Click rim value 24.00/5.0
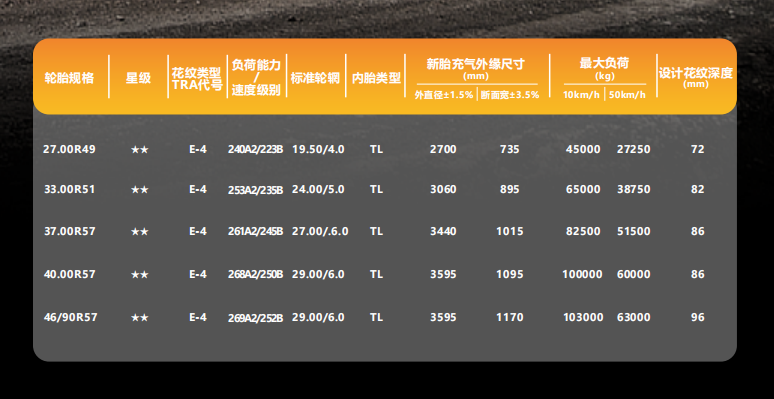This screenshot has height=399, width=774. [x=318, y=190]
